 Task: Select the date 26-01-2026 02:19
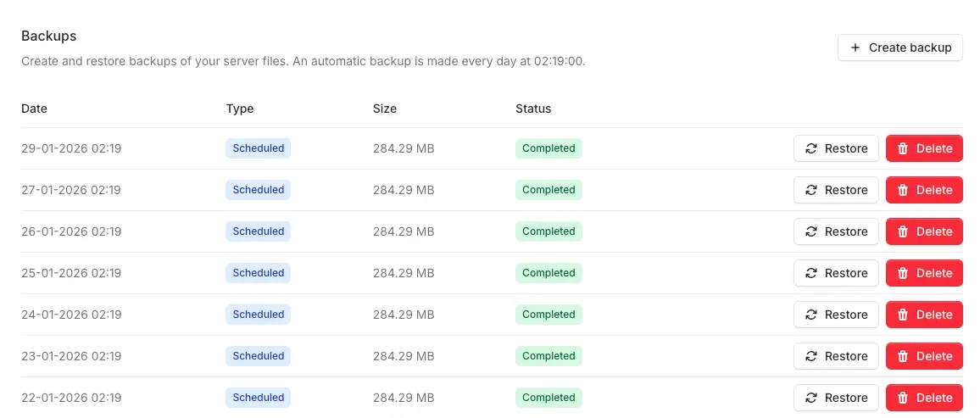[x=71, y=231]
